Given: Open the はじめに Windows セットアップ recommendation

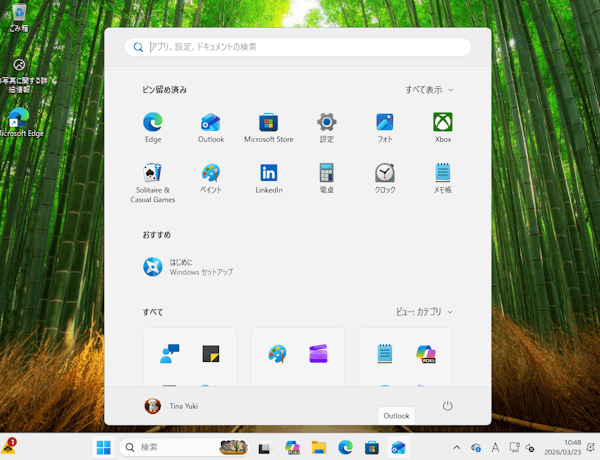Looking at the screenshot, I should (188, 267).
